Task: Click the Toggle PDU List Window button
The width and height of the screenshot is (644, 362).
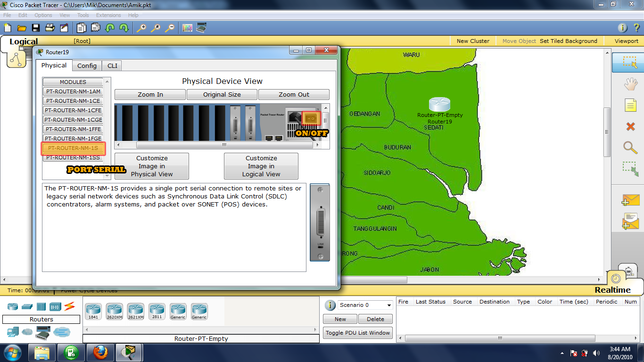Action: [x=358, y=333]
